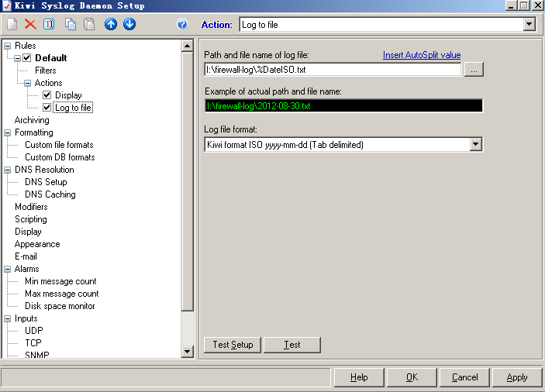Open Custom file formats settings

pos(59,145)
